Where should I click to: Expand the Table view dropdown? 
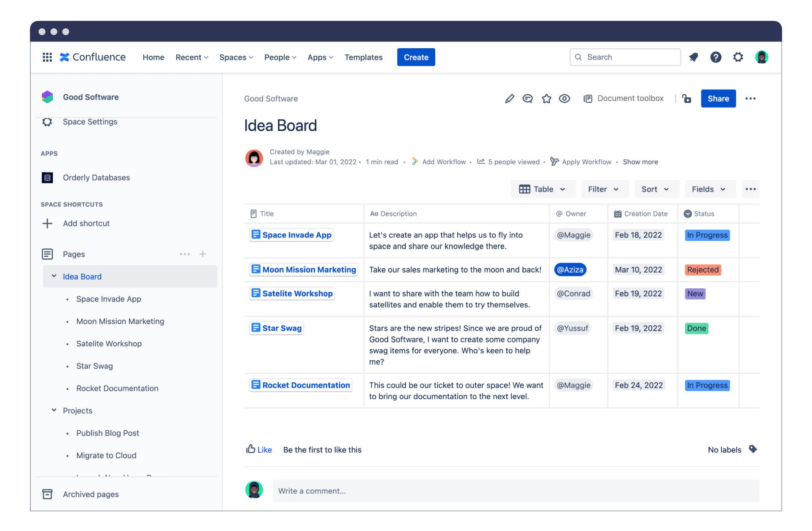coord(543,189)
